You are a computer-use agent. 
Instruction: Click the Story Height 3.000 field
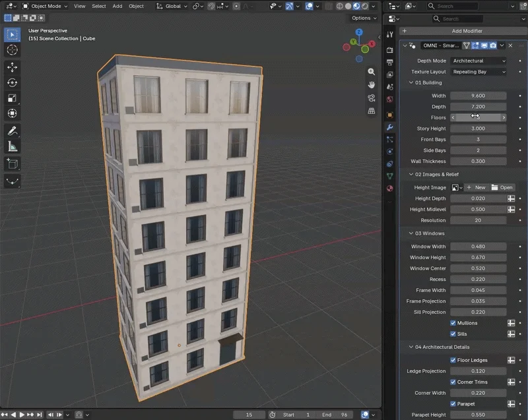478,129
